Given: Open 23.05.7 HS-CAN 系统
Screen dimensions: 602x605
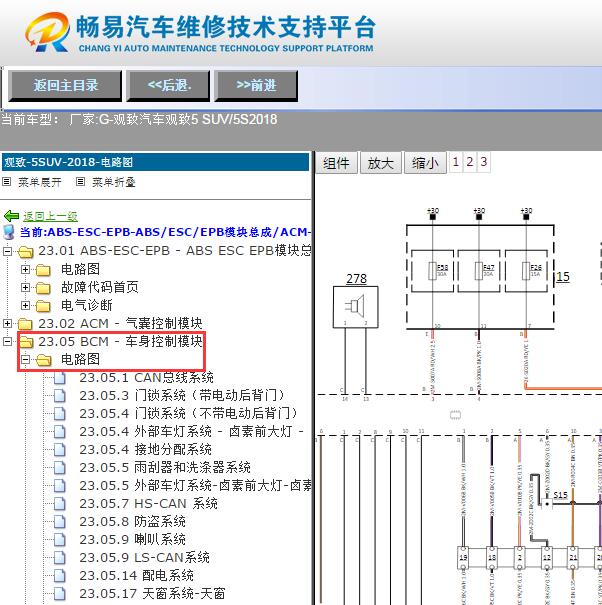Looking at the screenshot, I should pos(149,504).
